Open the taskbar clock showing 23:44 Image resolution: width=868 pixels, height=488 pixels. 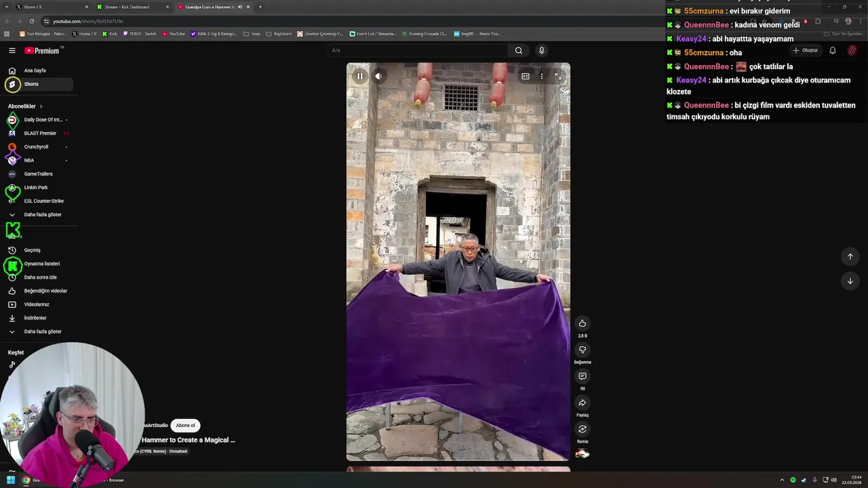tap(852, 480)
